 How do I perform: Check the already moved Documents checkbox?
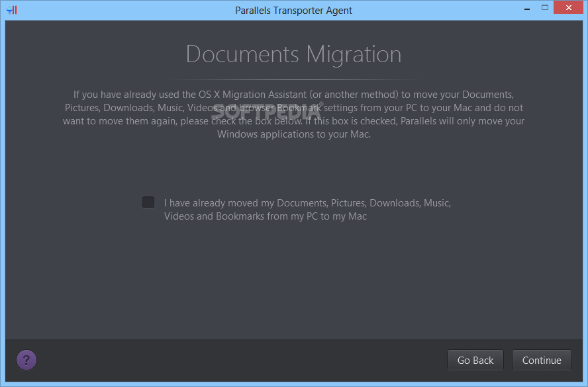pos(148,202)
